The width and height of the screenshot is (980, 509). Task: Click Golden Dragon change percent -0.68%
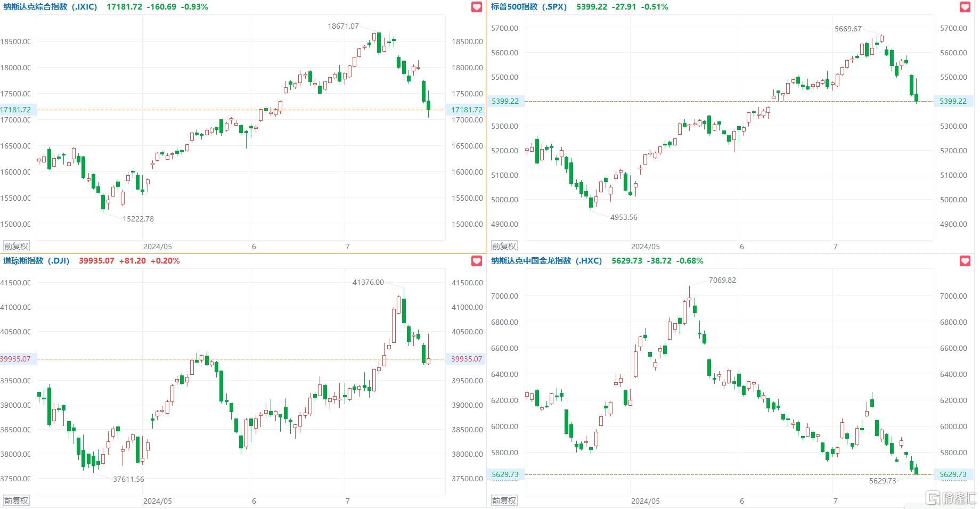pos(690,261)
